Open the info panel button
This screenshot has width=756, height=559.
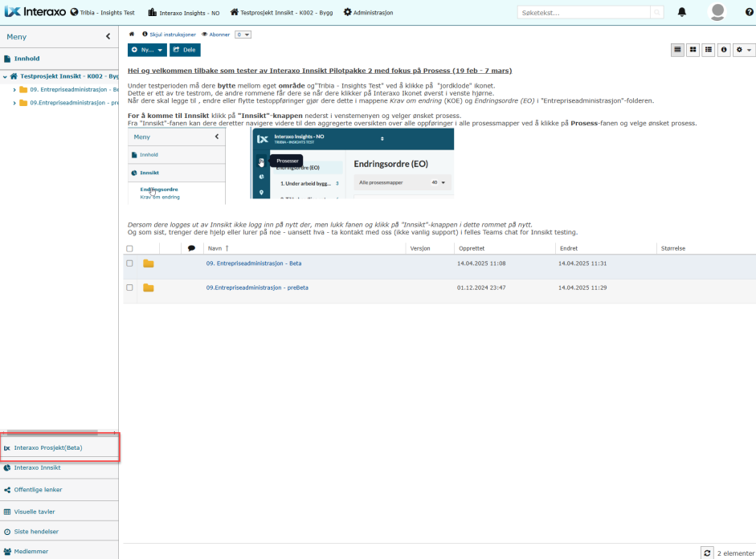[x=724, y=50]
